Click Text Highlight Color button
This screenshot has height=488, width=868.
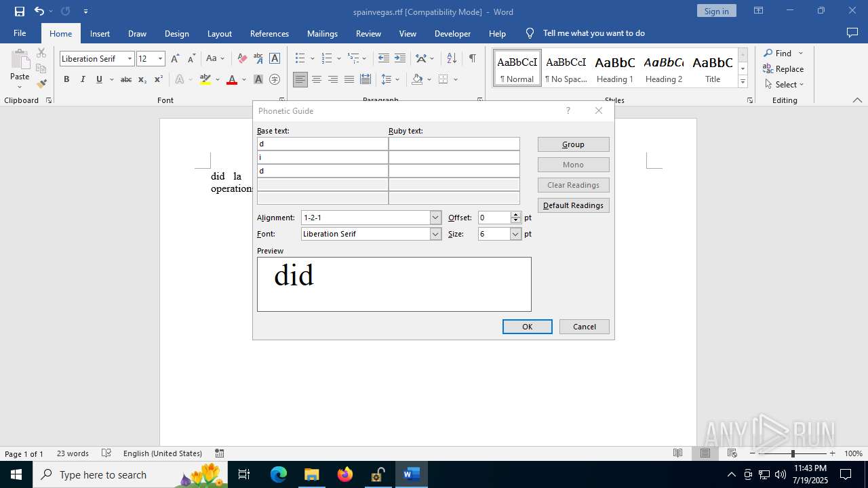point(206,79)
